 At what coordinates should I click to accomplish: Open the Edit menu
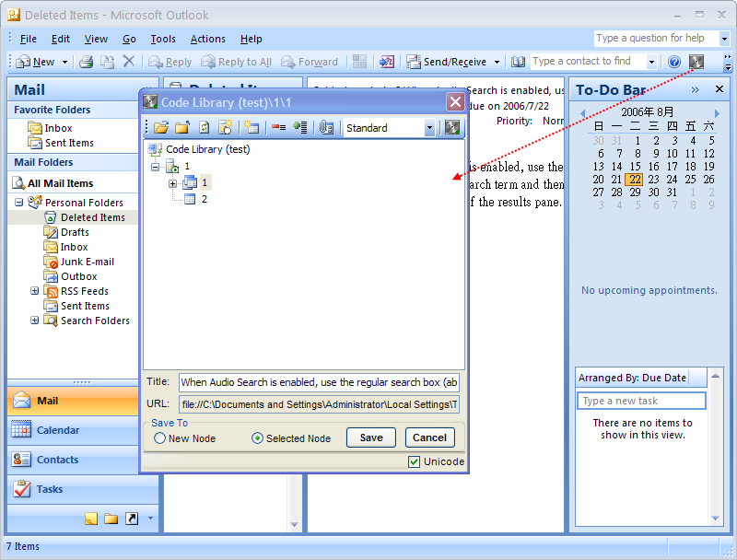(x=60, y=39)
